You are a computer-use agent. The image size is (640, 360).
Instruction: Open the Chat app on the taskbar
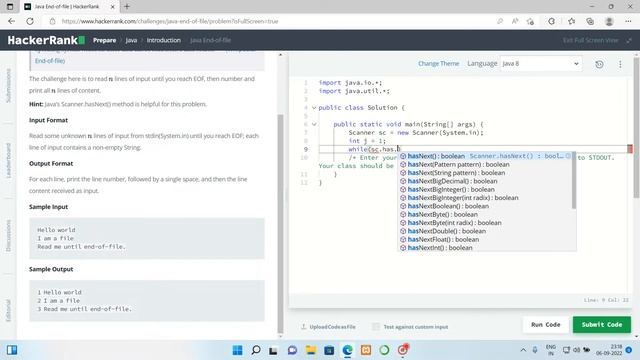pos(292,350)
